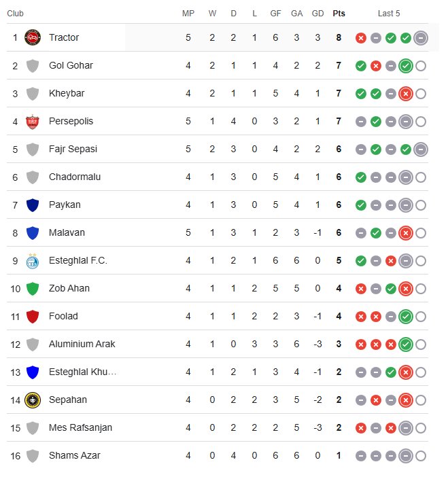Click the Last 5 column header

[x=389, y=14]
